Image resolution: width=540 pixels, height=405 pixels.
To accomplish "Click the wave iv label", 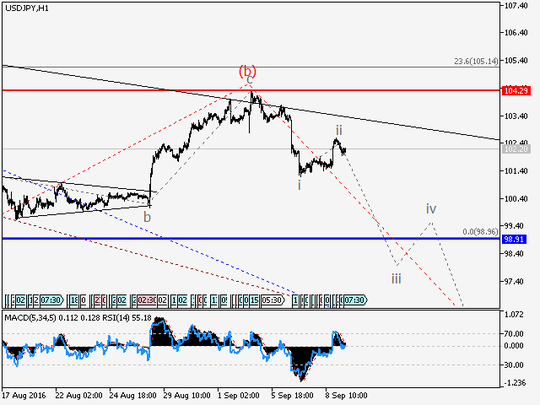I will pos(431,208).
